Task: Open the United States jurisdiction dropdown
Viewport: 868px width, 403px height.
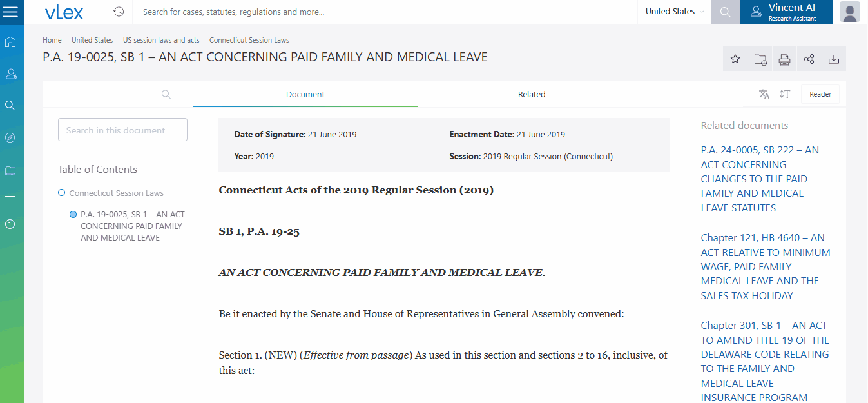Action: [674, 12]
